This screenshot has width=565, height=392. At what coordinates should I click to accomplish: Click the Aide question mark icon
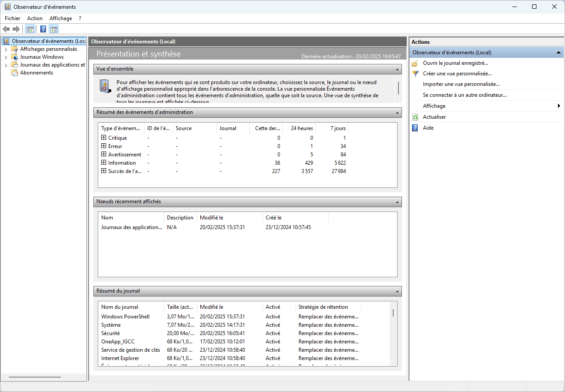pos(415,128)
